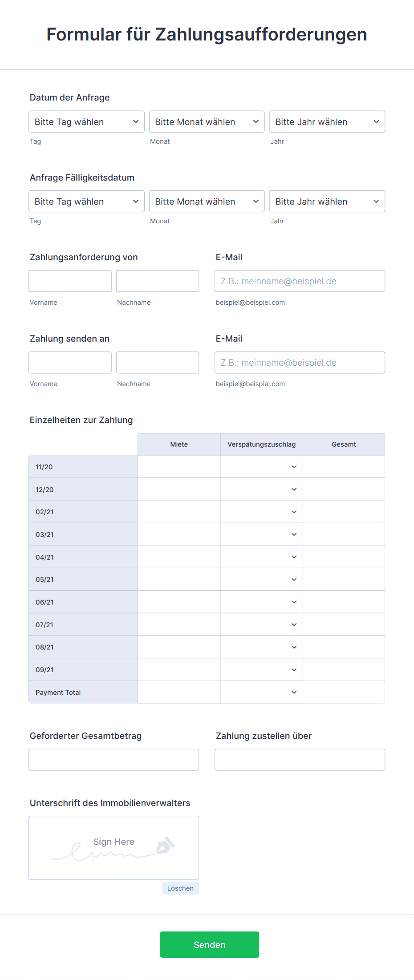The height and width of the screenshot is (980, 414).
Task: Open the Tag dropdown under Datum der Anfrage
Action: 86,121
